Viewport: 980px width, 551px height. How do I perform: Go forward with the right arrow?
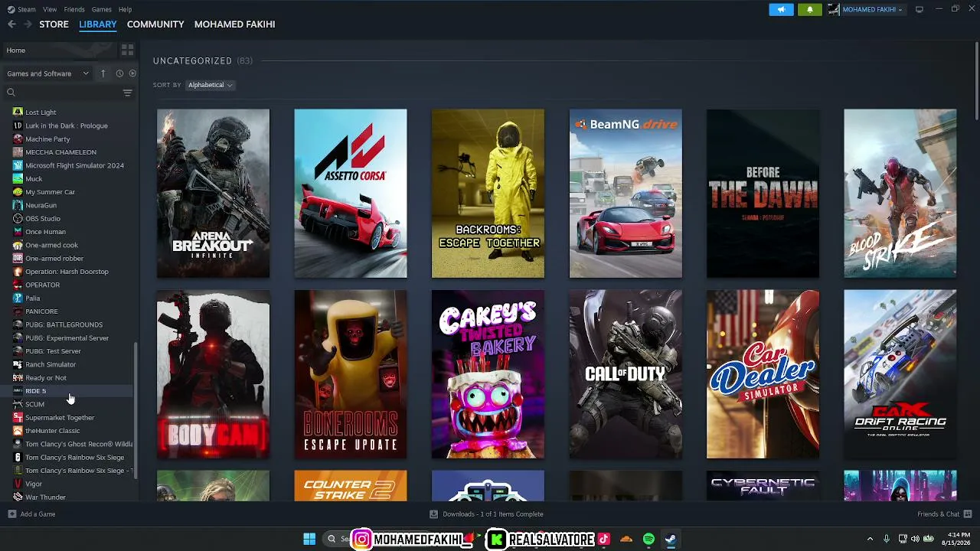click(28, 24)
